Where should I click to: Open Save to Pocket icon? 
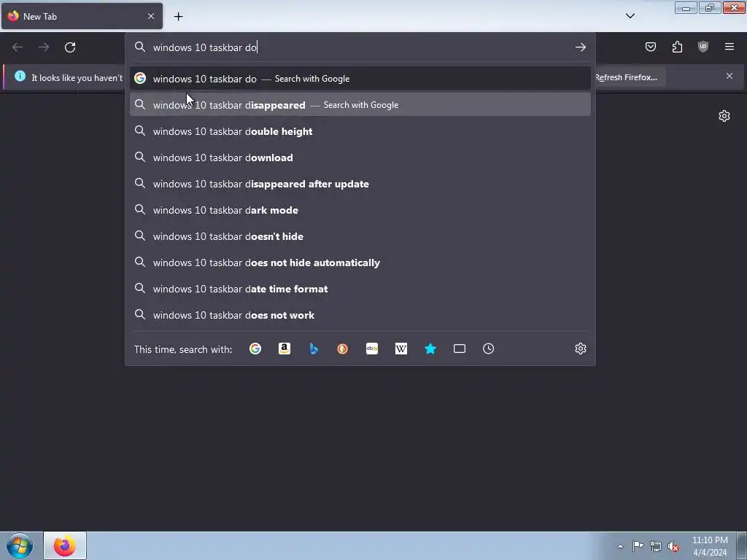tap(650, 47)
